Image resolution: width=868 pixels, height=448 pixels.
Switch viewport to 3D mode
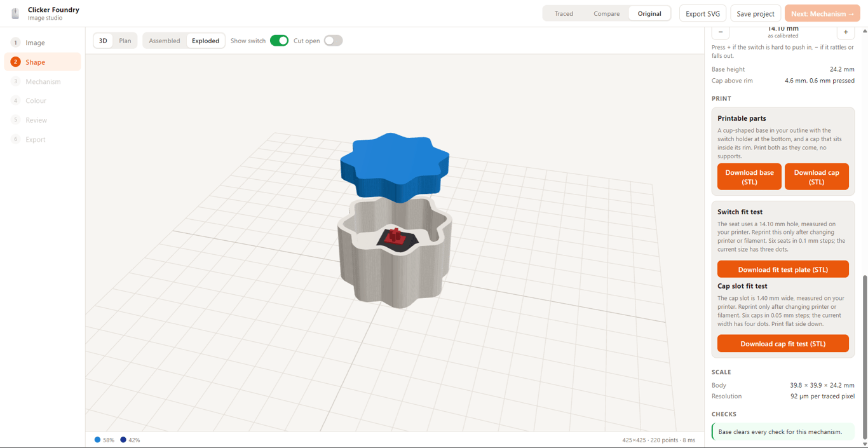(103, 41)
